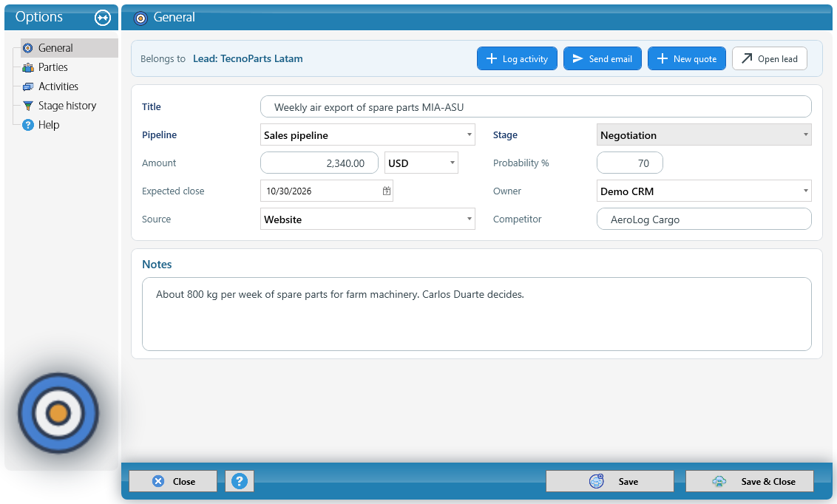Viewport: 837px width, 504px height.
Task: Click the Activities icon in sidebar
Action: click(x=28, y=86)
